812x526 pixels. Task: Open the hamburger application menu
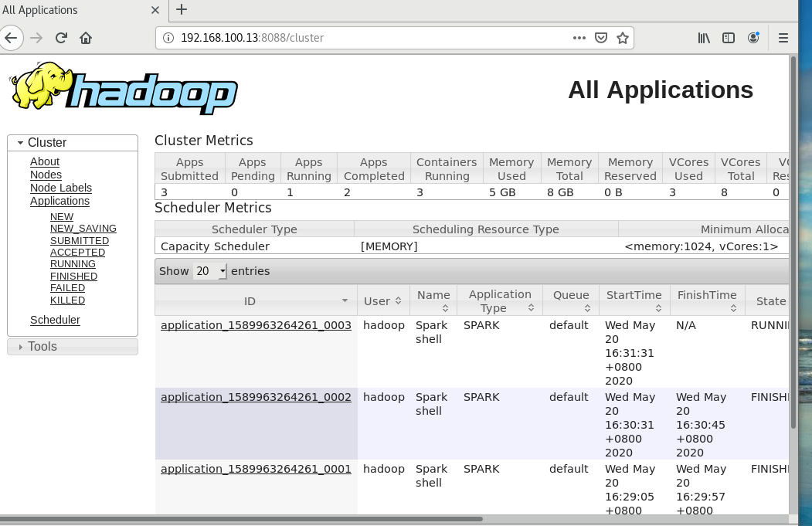[783, 38]
